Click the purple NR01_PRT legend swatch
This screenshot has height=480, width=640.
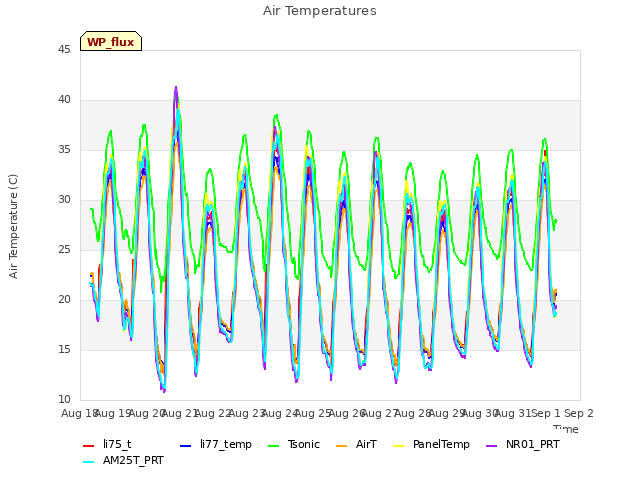tap(492, 445)
